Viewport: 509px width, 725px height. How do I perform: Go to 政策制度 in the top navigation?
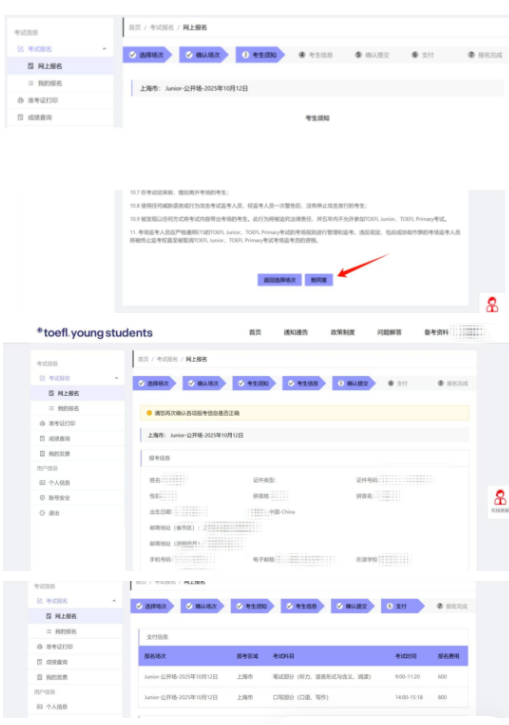[342, 332]
